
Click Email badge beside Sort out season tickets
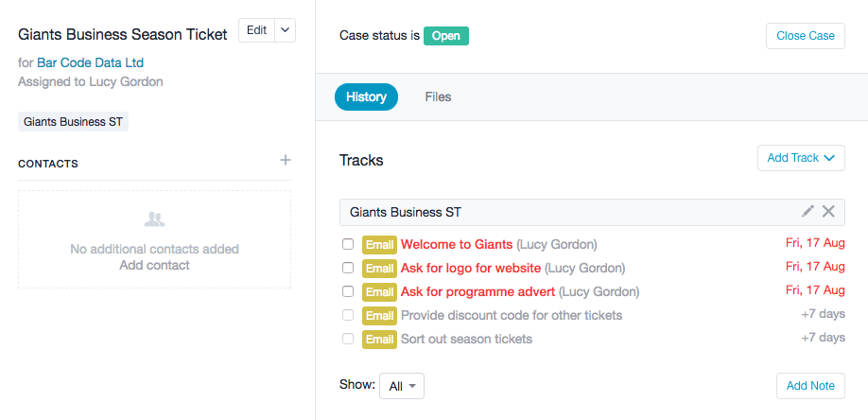379,339
